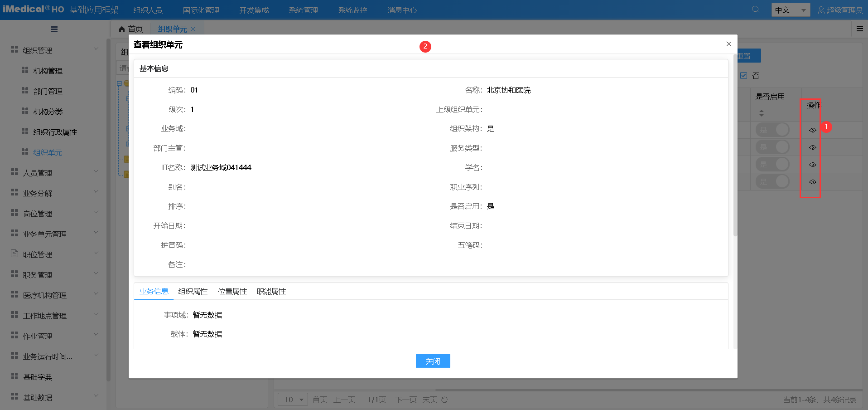Toggle the 是否启用 switch in first row
This screenshot has width=868, height=410.
point(772,130)
